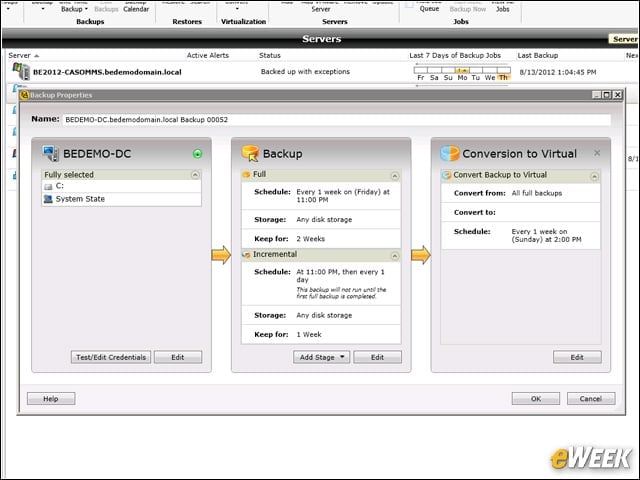
Task: Click 'Keep for: 1 Week' value
Action: click(309, 335)
